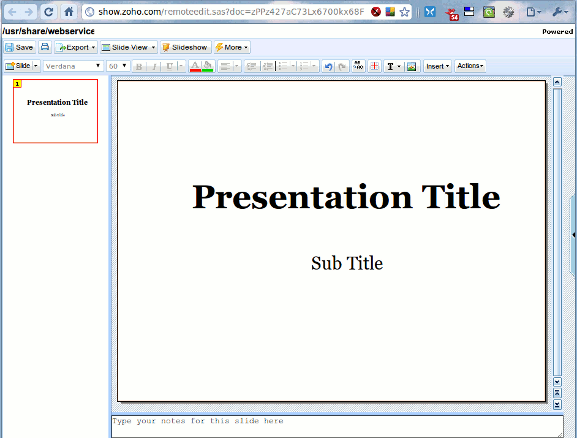Click the print icon
Viewport: 577px width, 438px height.
point(45,47)
